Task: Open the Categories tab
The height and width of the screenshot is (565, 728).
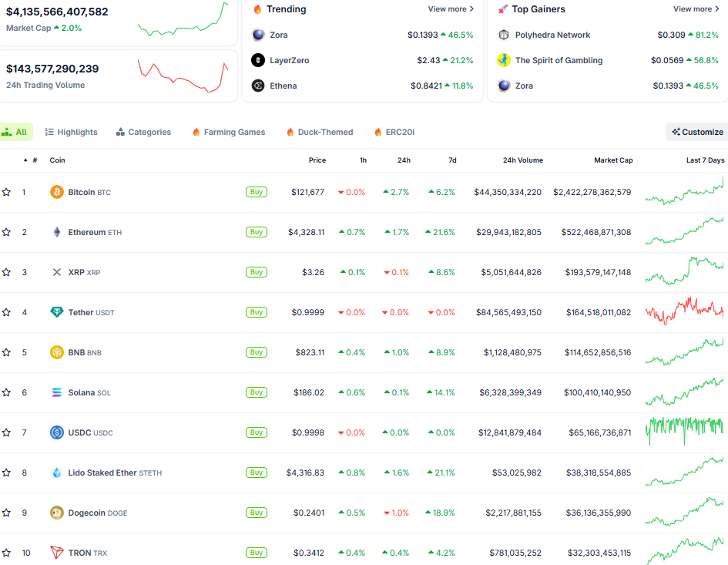Action: [143, 132]
